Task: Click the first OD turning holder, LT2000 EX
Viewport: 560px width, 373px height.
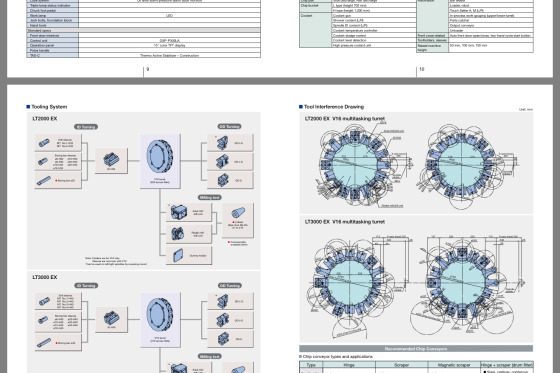Action: (x=222, y=143)
